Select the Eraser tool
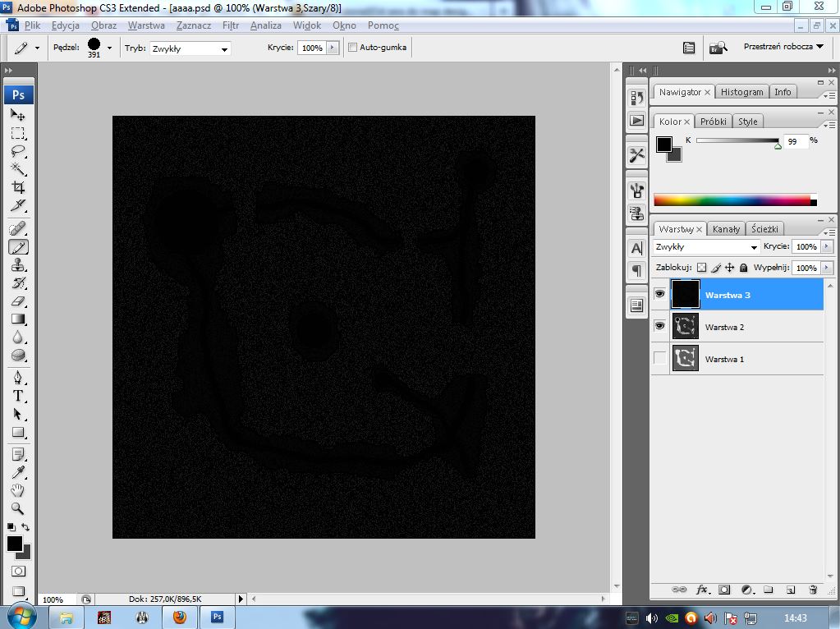Image resolution: width=840 pixels, height=629 pixels. coord(18,301)
